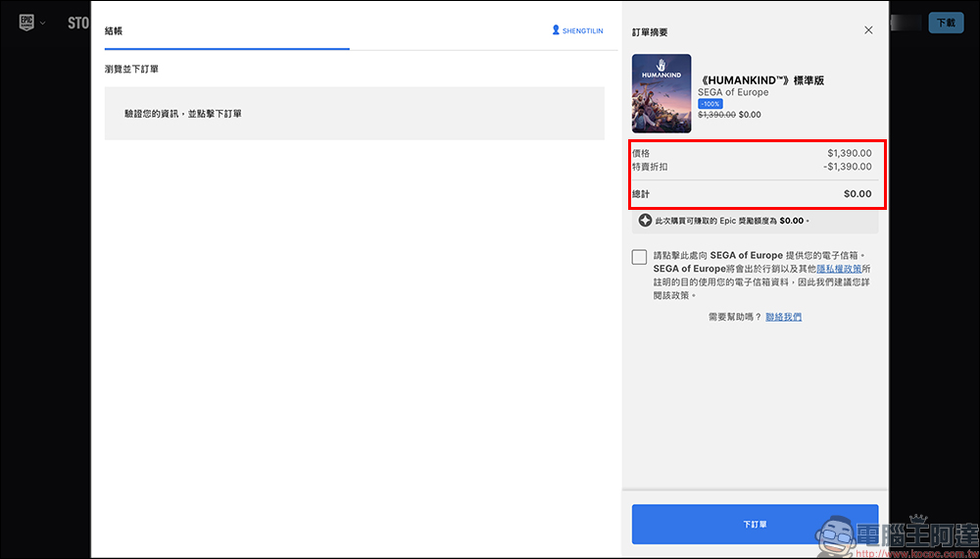Select the 結帳 checkout tab
The image size is (980, 559).
point(114,30)
